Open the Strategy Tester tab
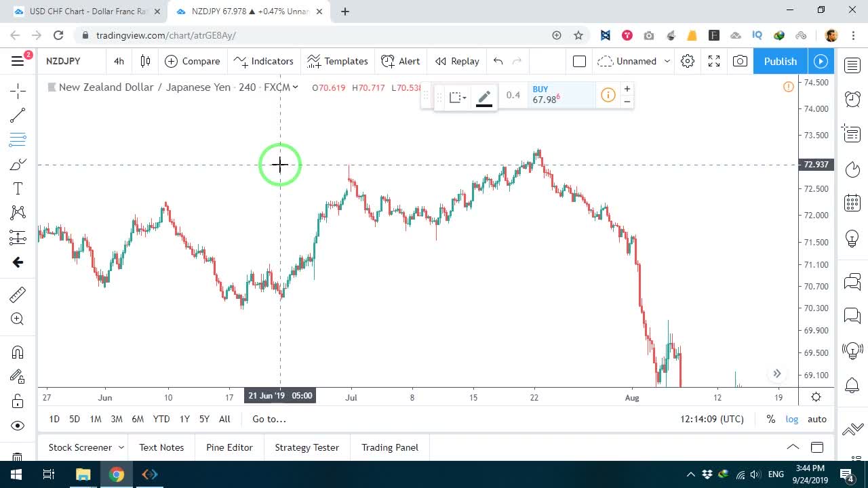 pos(307,447)
